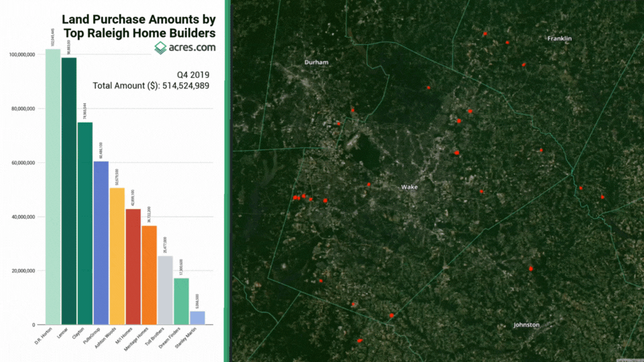Select the D.R. Horton light green bar
Viewport: 644px width, 362px height.
[53, 186]
